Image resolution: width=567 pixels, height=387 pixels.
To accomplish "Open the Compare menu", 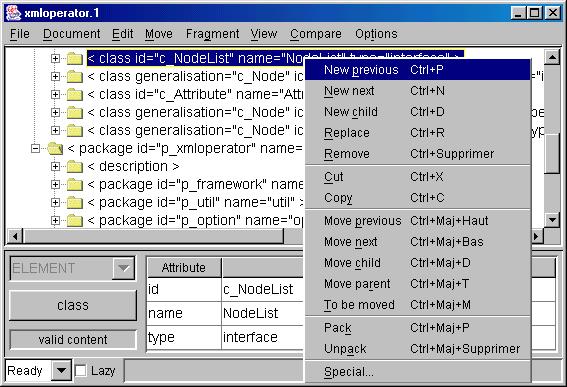I will point(316,34).
